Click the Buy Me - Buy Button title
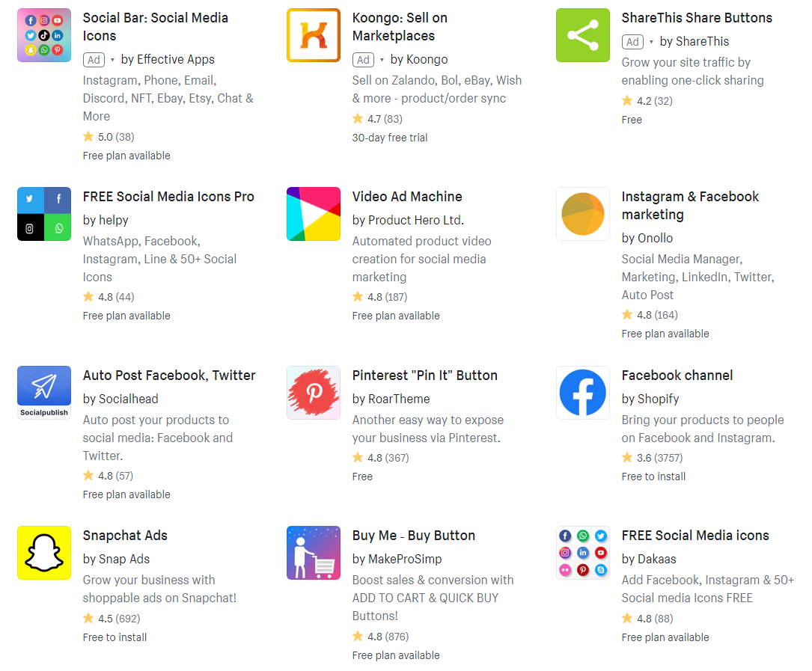This screenshot has height=671, width=812. click(413, 536)
